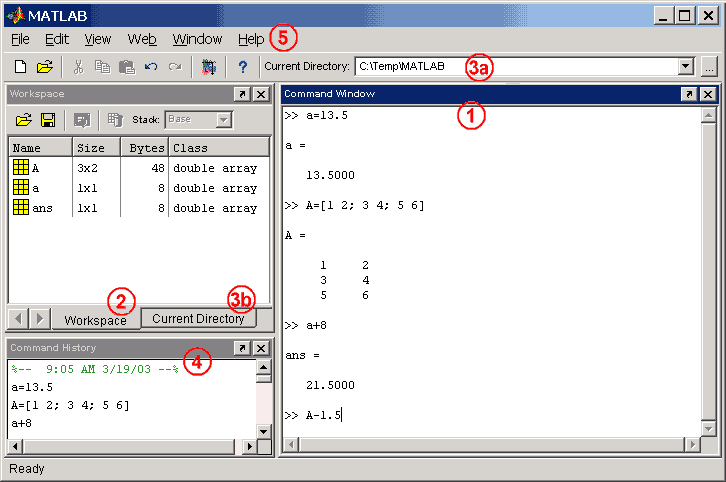The height and width of the screenshot is (482, 726).
Task: Click the New M-file toolbar icon
Action: 20,67
